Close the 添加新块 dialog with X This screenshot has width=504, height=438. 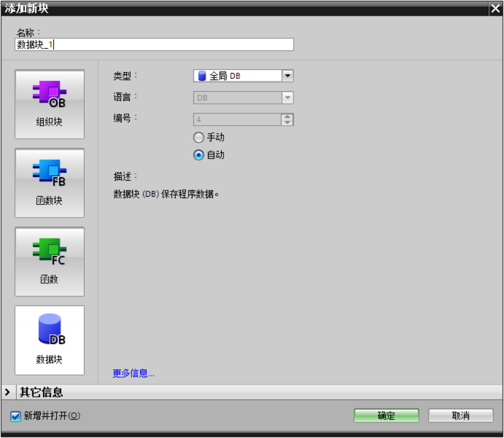[495, 9]
